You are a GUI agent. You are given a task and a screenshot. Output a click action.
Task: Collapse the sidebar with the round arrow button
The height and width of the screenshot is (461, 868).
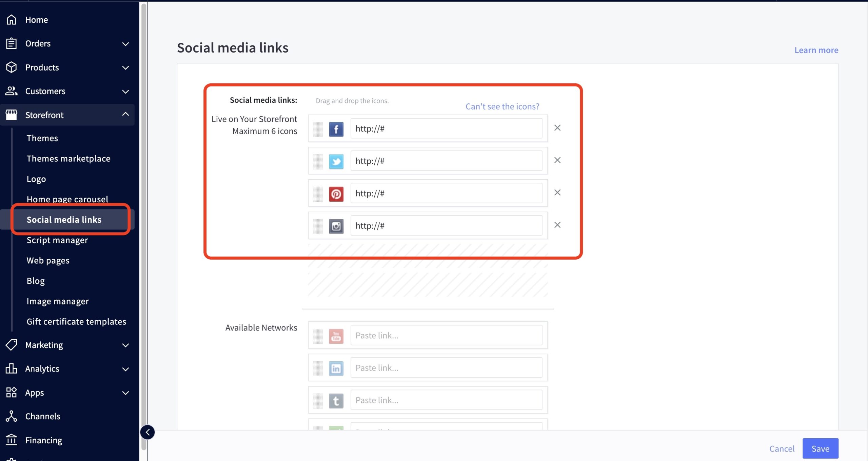coord(147,432)
